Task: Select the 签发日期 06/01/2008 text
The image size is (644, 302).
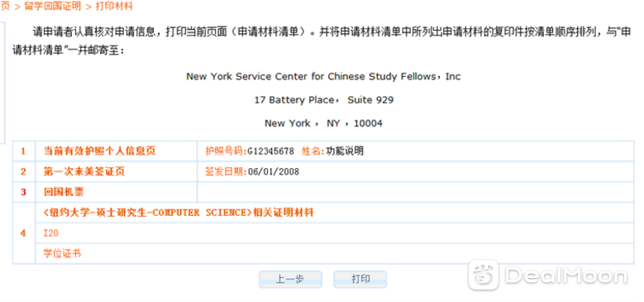Action: click(252, 172)
